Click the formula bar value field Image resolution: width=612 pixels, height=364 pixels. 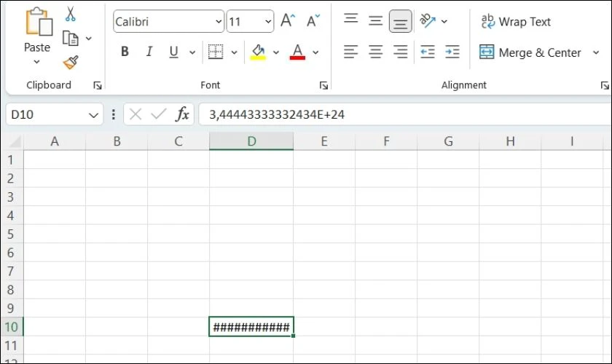coord(405,114)
